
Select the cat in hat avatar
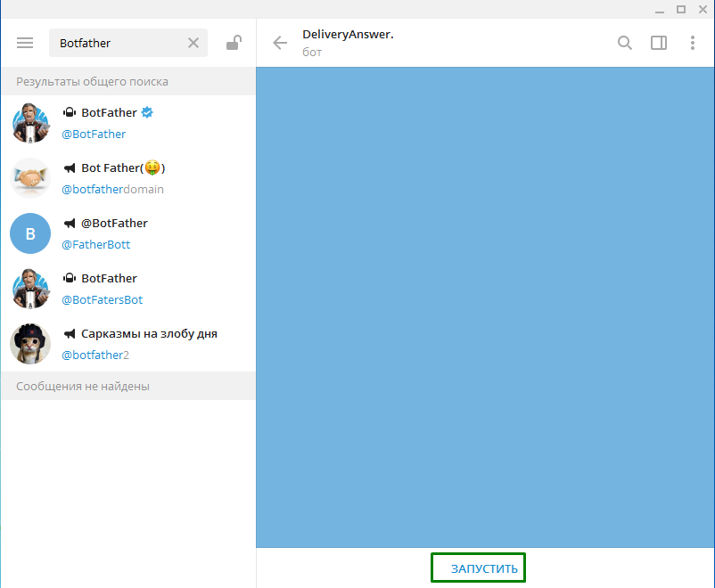[30, 344]
